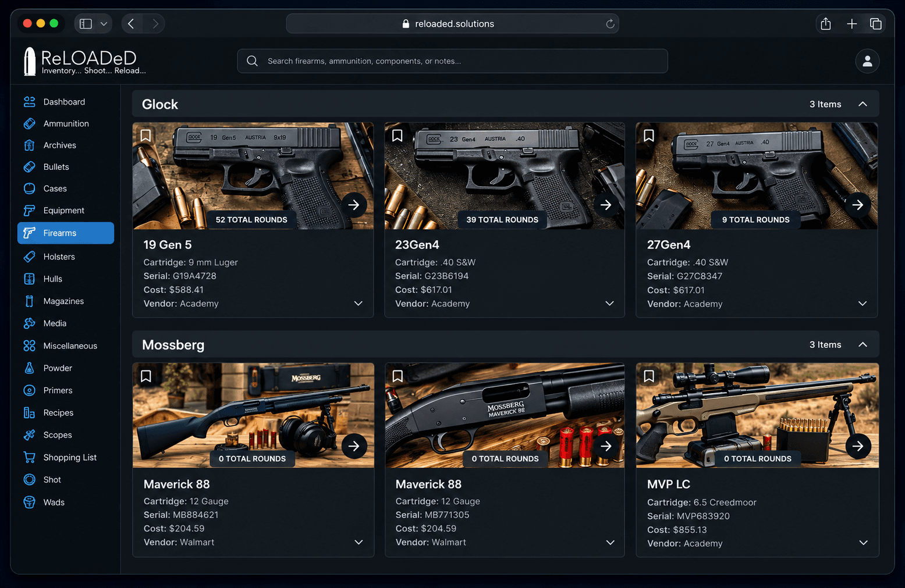
Task: Select Firearms in the sidebar menu
Action: 66,233
